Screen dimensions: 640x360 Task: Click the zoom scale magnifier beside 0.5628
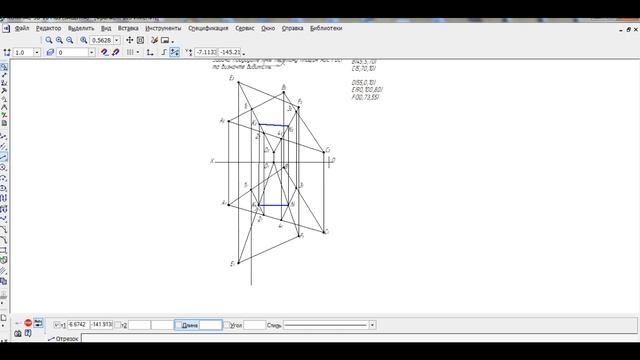pyautogui.click(x=84, y=40)
